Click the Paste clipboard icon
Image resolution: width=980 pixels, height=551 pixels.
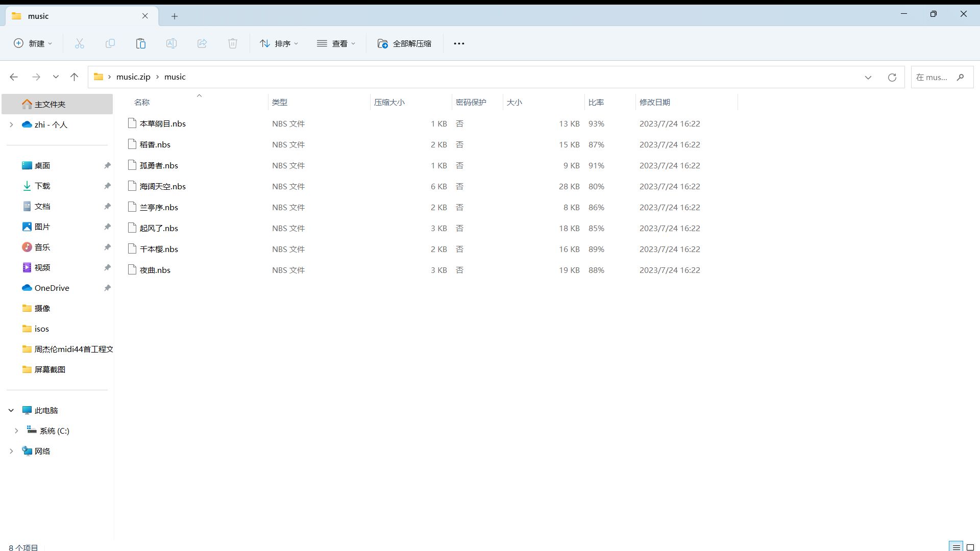pos(140,43)
